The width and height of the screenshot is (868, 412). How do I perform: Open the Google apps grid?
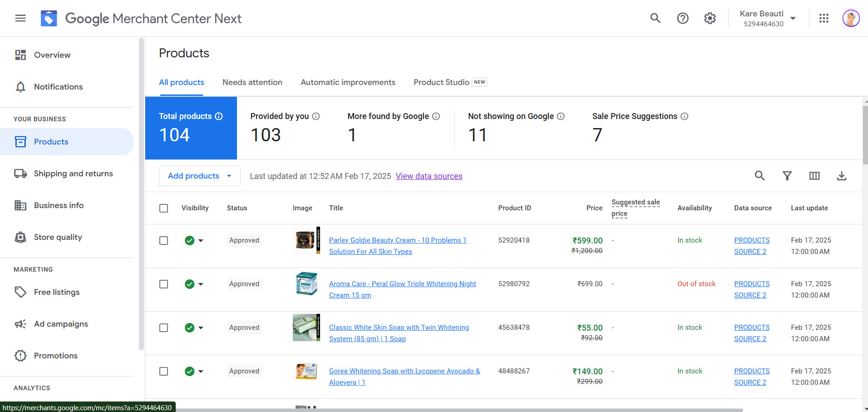[824, 18]
